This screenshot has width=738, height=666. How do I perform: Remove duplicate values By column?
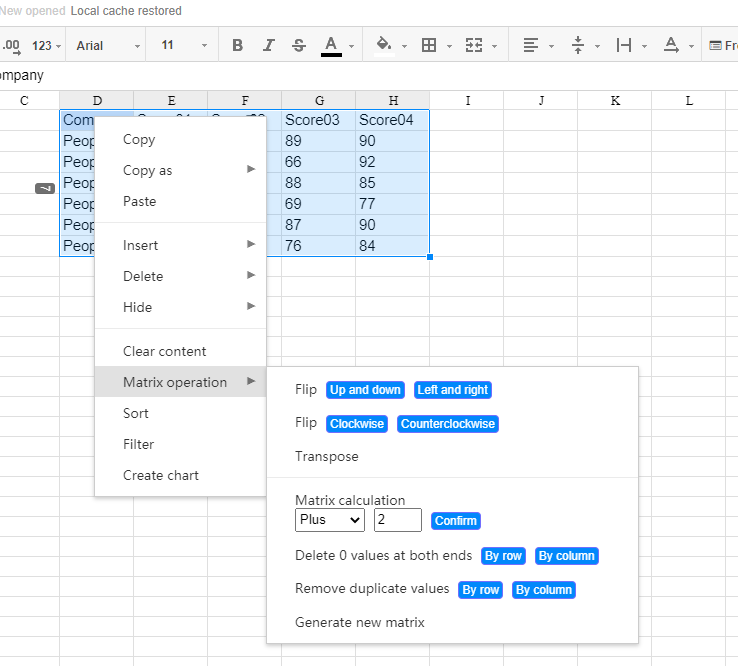[544, 590]
